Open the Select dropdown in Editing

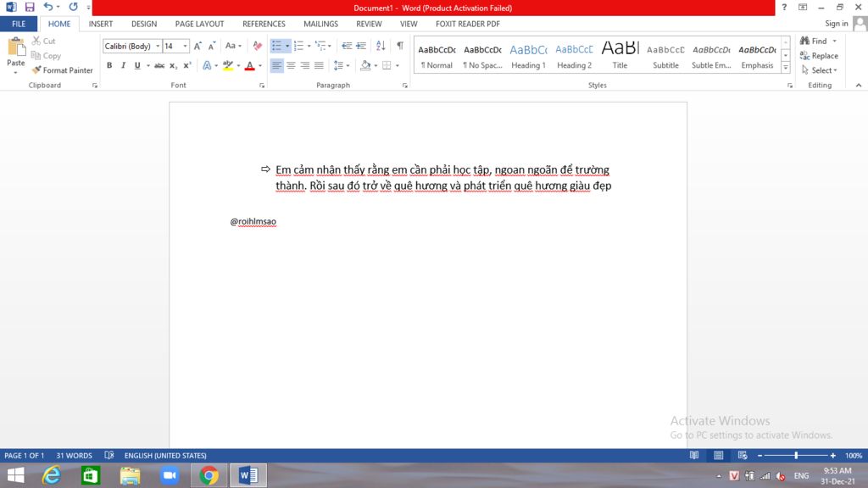point(820,70)
